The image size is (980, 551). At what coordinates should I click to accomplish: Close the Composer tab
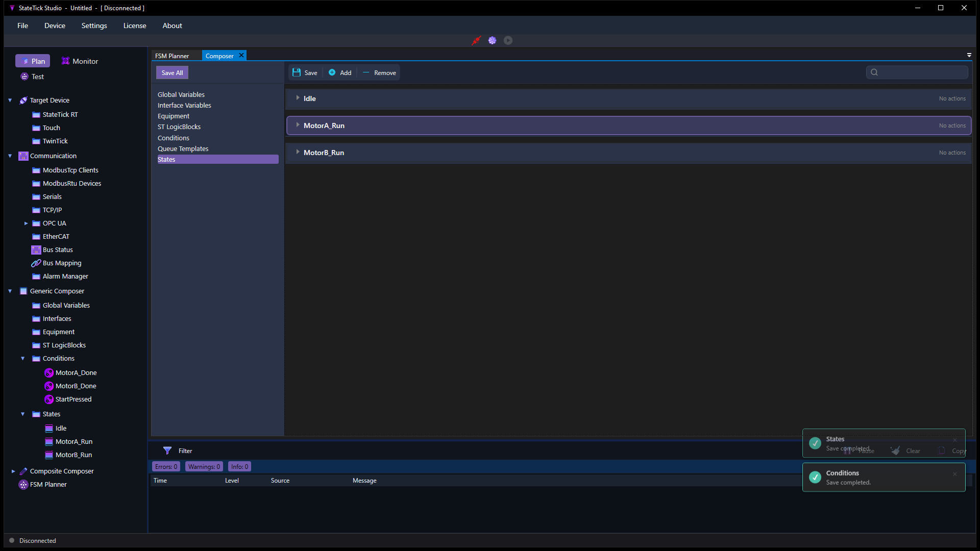pyautogui.click(x=241, y=55)
